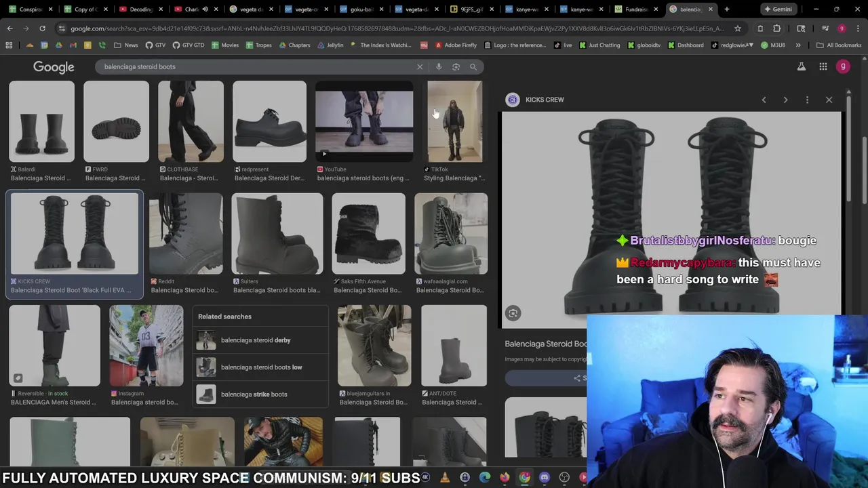
Task: Go back in browser history
Action: click(x=9, y=28)
